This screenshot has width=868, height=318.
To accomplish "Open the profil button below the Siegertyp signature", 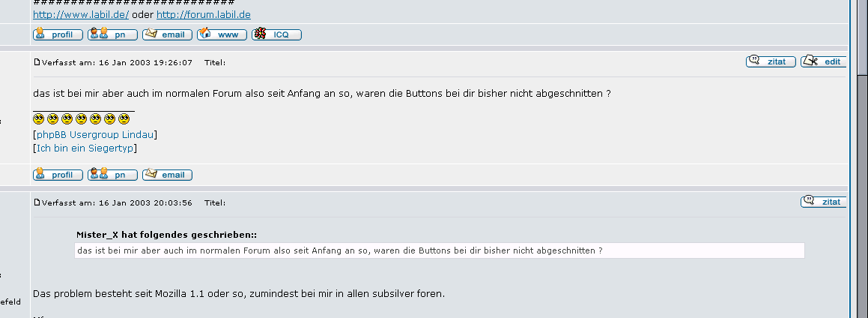I will pos(58,175).
